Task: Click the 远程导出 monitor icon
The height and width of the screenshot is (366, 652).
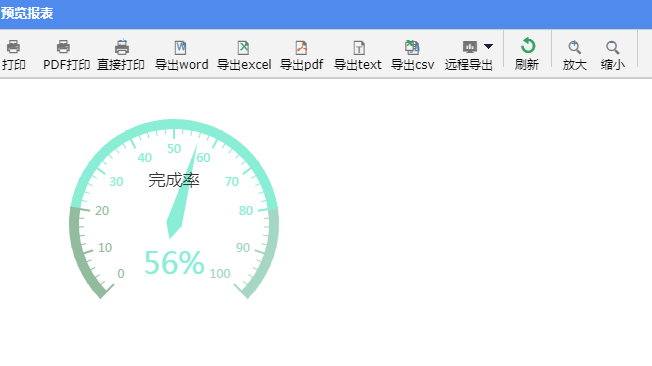Action: (x=470, y=47)
